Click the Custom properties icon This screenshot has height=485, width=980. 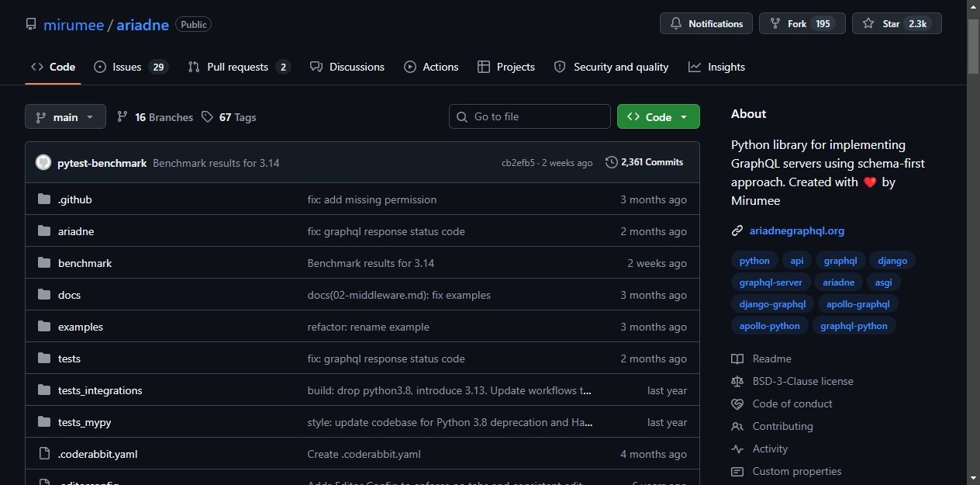pos(737,471)
